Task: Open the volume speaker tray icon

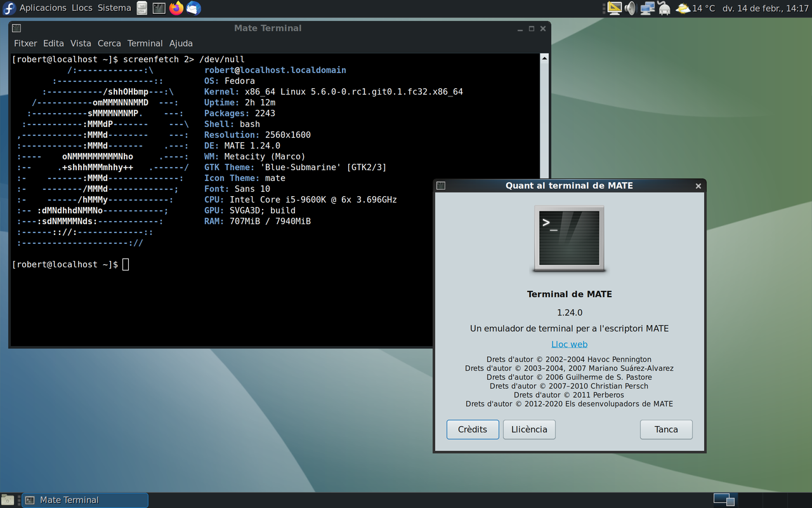Action: 630,8
